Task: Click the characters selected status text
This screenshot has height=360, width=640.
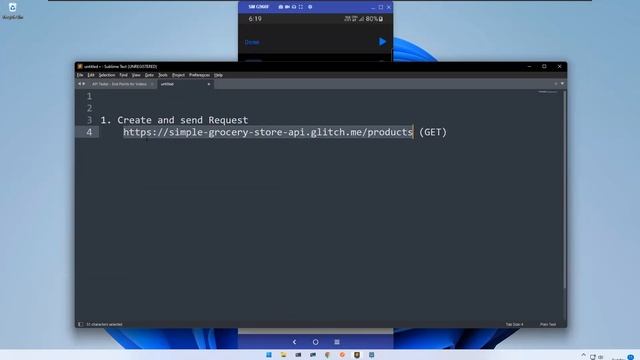Action: [104, 324]
